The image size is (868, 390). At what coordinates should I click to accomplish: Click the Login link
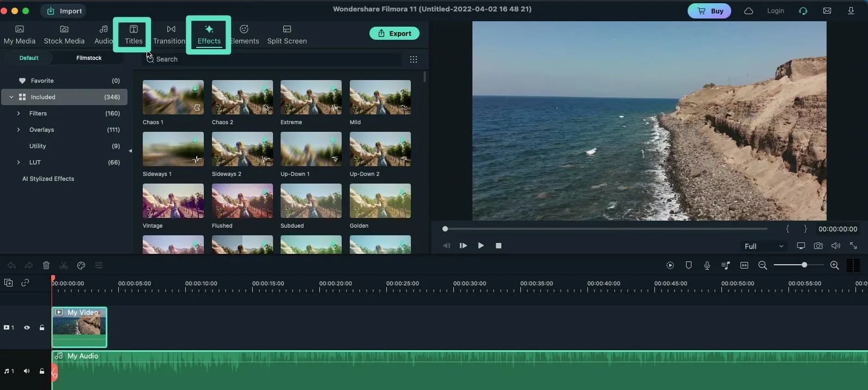point(775,11)
